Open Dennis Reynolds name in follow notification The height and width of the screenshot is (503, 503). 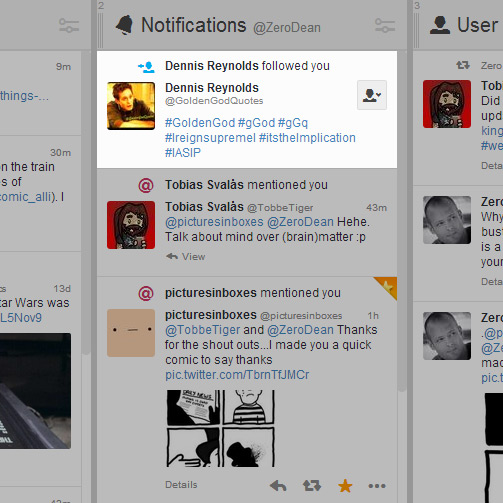pyautogui.click(x=212, y=66)
